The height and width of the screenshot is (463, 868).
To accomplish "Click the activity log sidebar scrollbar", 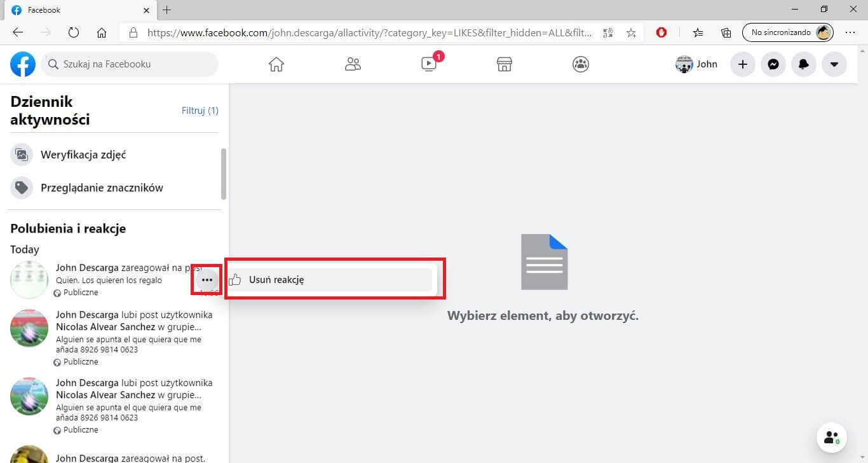I will pyautogui.click(x=223, y=174).
